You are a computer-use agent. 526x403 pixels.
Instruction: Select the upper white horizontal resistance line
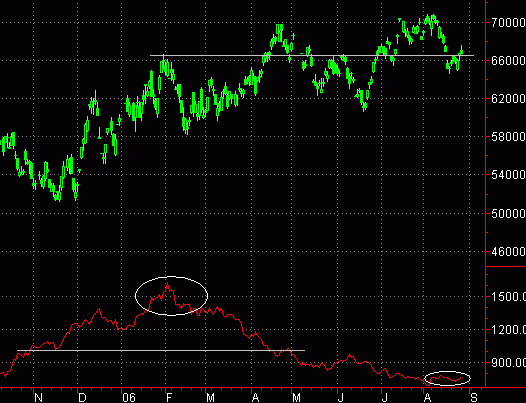click(312, 55)
